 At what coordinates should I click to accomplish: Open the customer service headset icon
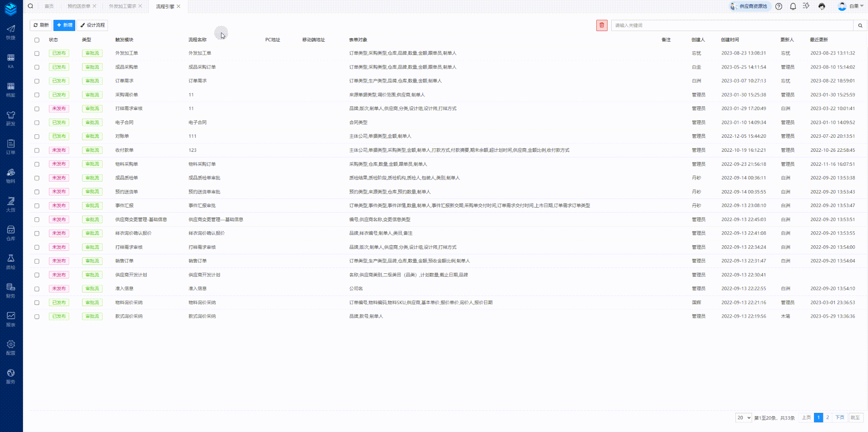click(822, 6)
